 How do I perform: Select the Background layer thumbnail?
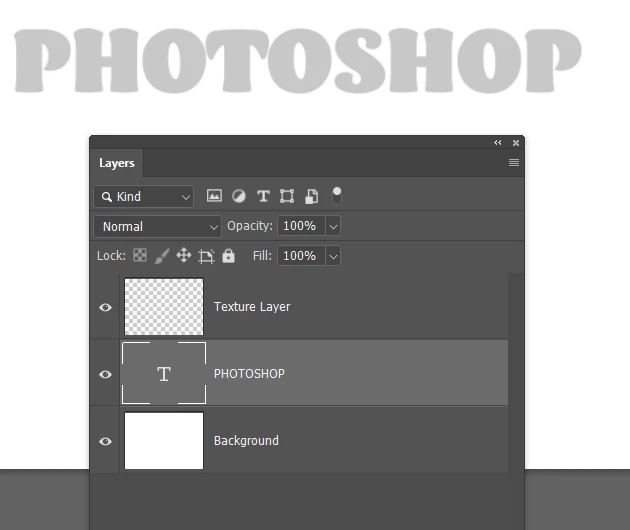click(x=164, y=440)
